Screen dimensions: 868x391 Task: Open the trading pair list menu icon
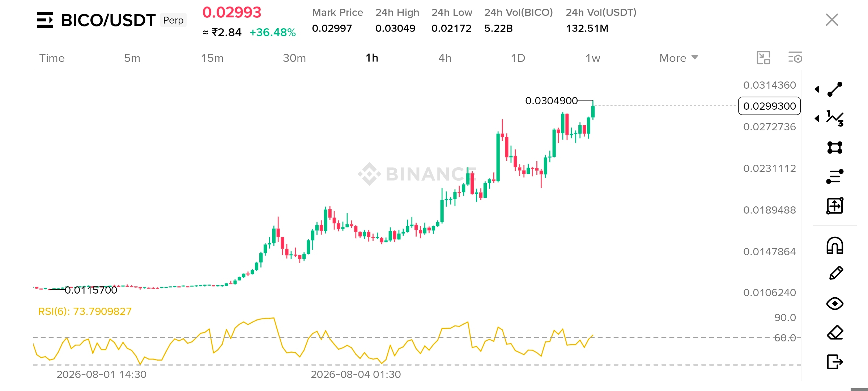point(45,20)
